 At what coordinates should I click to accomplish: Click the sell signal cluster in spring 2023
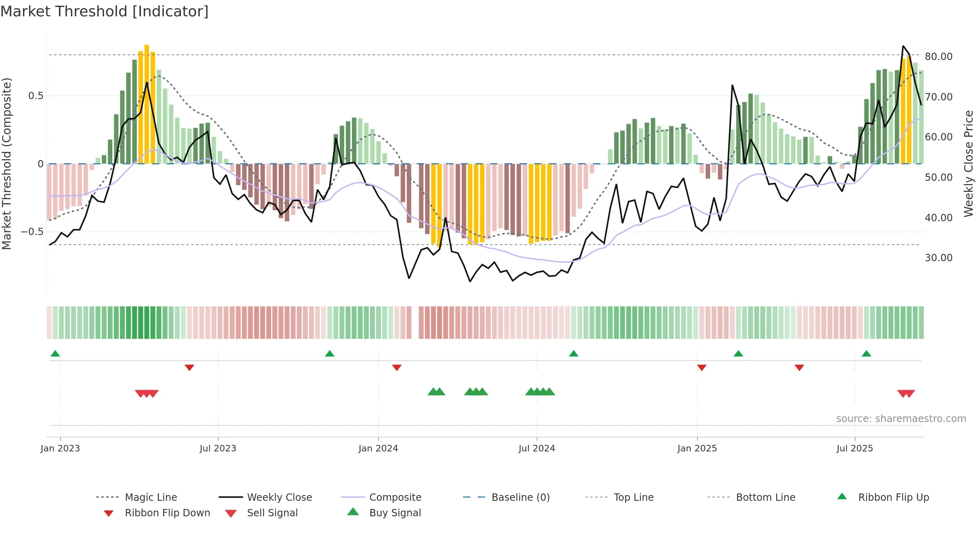[147, 394]
